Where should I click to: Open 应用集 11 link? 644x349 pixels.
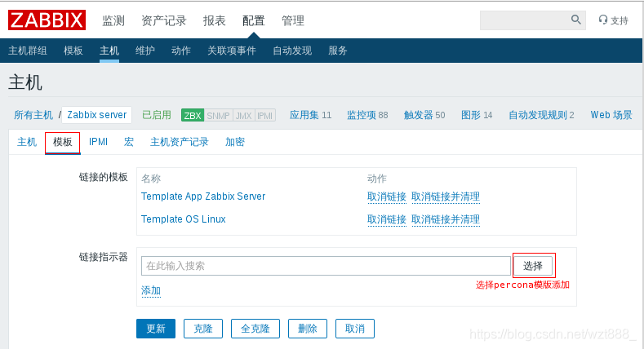(310, 115)
